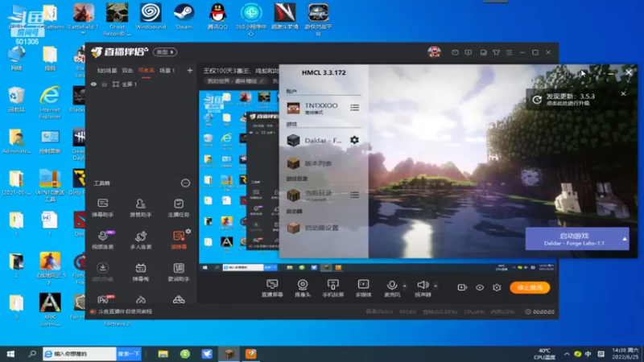Open 多人连麦 multi-person co-stream tool
Screen dimensions: 644x362
(140, 240)
